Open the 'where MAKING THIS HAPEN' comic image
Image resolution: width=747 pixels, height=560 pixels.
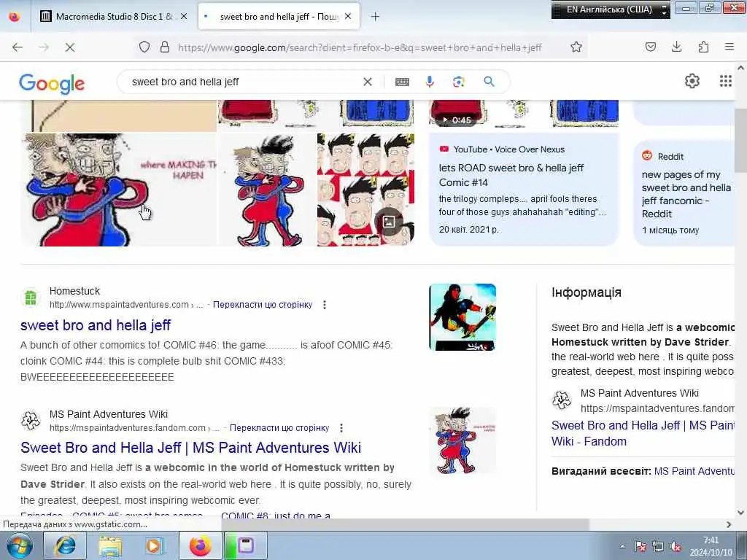[x=119, y=190]
